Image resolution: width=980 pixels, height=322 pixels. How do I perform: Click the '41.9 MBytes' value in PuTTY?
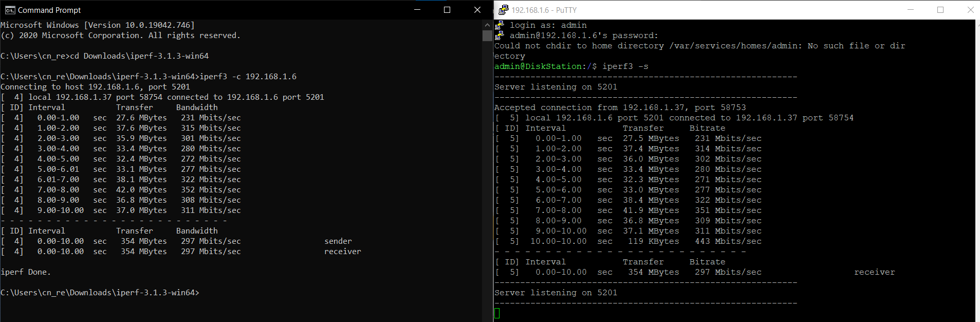point(651,210)
